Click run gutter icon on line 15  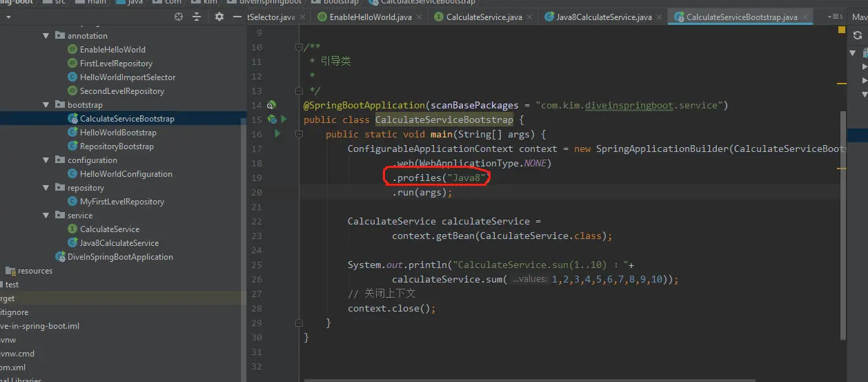coord(284,120)
